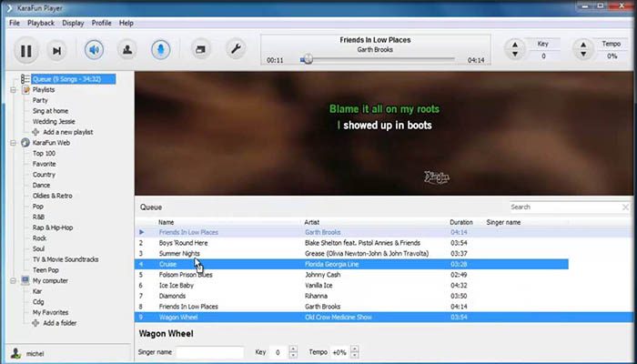Click the Queue list icon in sidebar
The height and width of the screenshot is (364, 637).
point(25,79)
